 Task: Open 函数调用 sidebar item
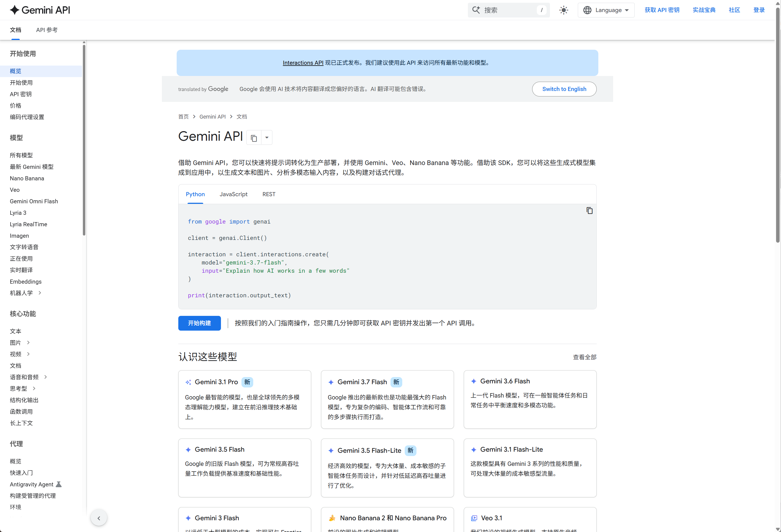(21, 412)
